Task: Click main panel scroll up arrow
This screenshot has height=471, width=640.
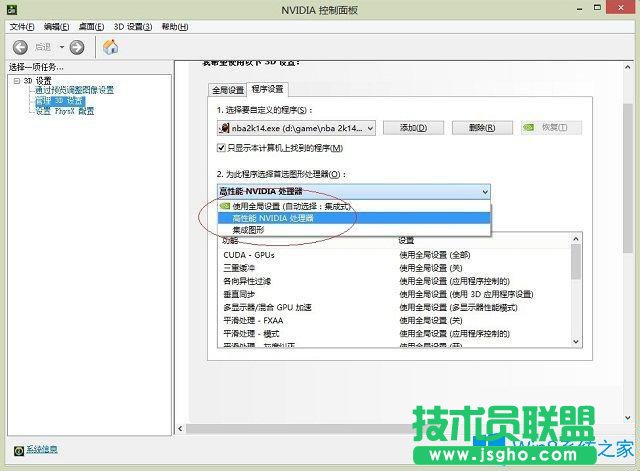Action: pyautogui.click(x=628, y=67)
